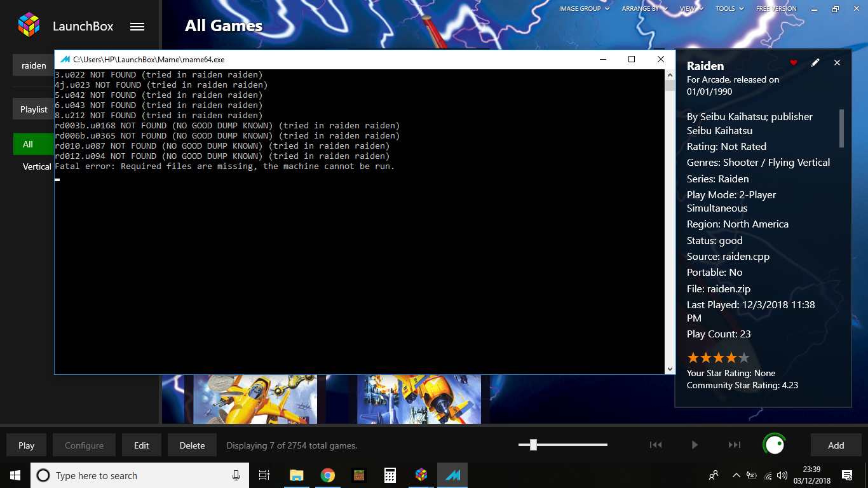This screenshot has height=488, width=868.
Task: Open the Wi-Fi network tray icon
Action: click(x=768, y=475)
